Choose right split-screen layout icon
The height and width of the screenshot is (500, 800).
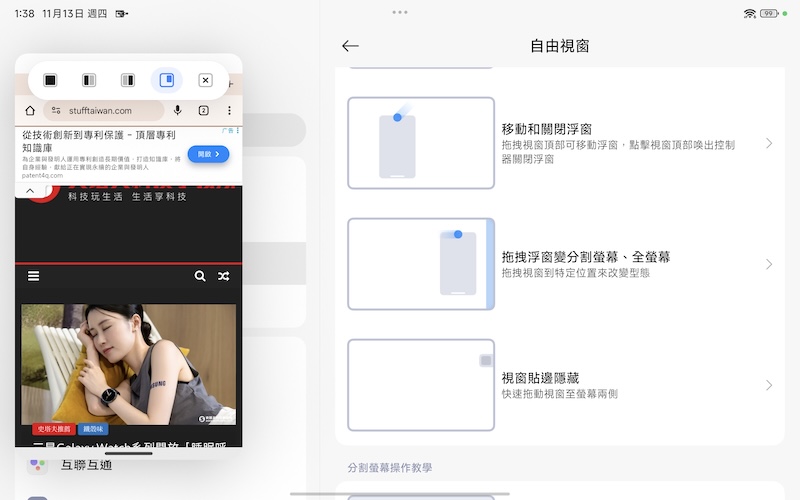tap(128, 80)
